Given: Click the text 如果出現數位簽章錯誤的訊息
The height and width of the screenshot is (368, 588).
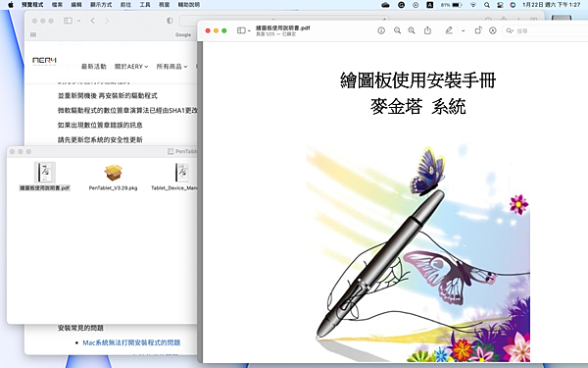Looking at the screenshot, I should tap(100, 125).
